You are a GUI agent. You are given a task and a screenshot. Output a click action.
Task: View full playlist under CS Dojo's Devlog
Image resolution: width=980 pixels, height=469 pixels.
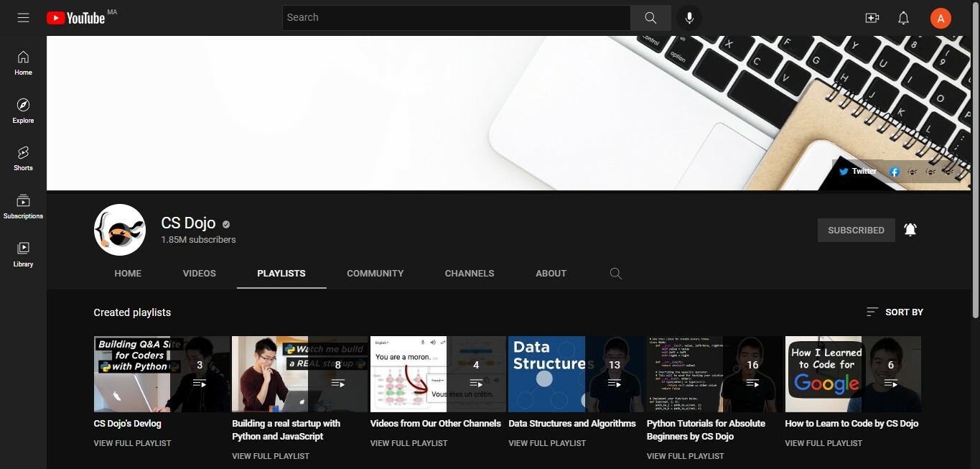click(x=132, y=443)
